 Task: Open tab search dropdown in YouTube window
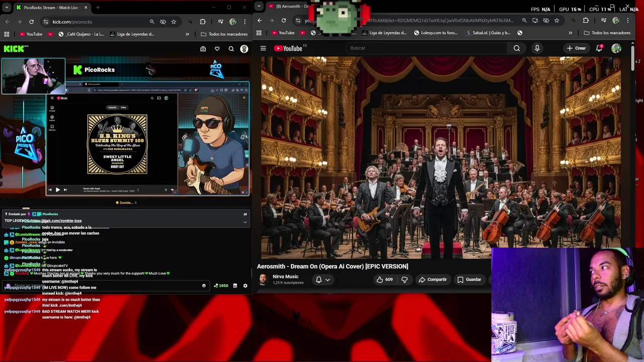point(258,6)
